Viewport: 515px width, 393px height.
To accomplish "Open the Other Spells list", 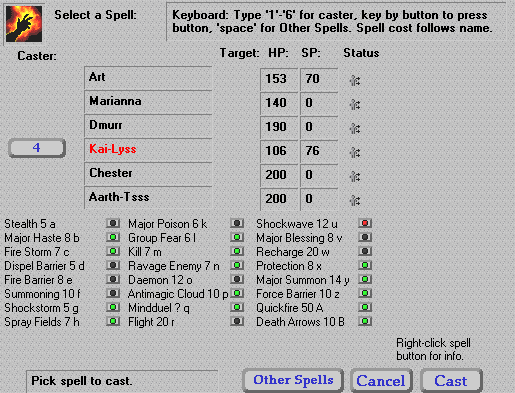I will pyautogui.click(x=293, y=380).
